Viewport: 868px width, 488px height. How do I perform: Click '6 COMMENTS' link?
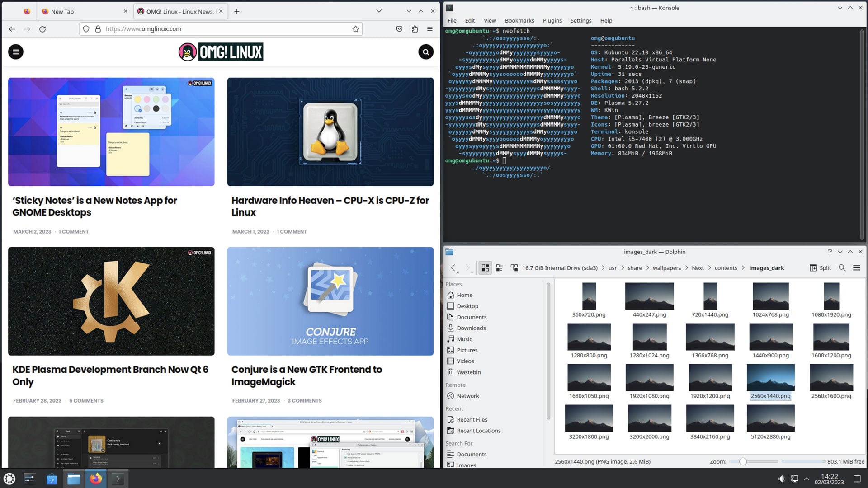pyautogui.click(x=86, y=401)
